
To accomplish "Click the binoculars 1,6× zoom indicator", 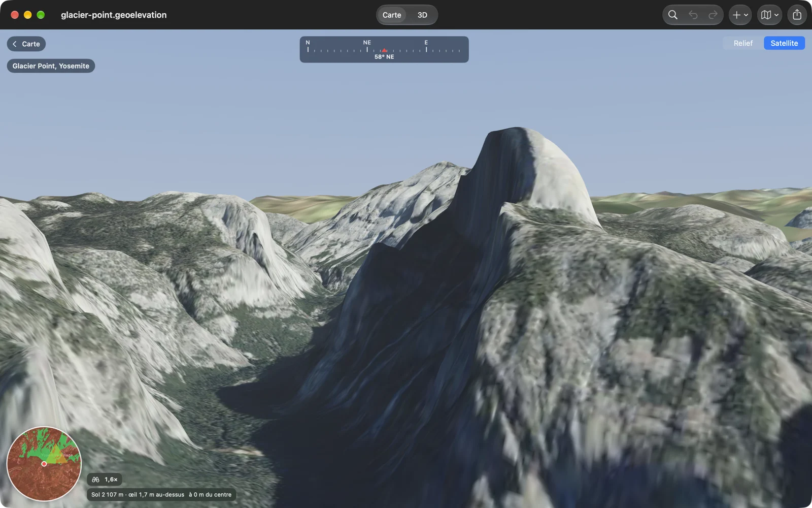I will 105,480.
